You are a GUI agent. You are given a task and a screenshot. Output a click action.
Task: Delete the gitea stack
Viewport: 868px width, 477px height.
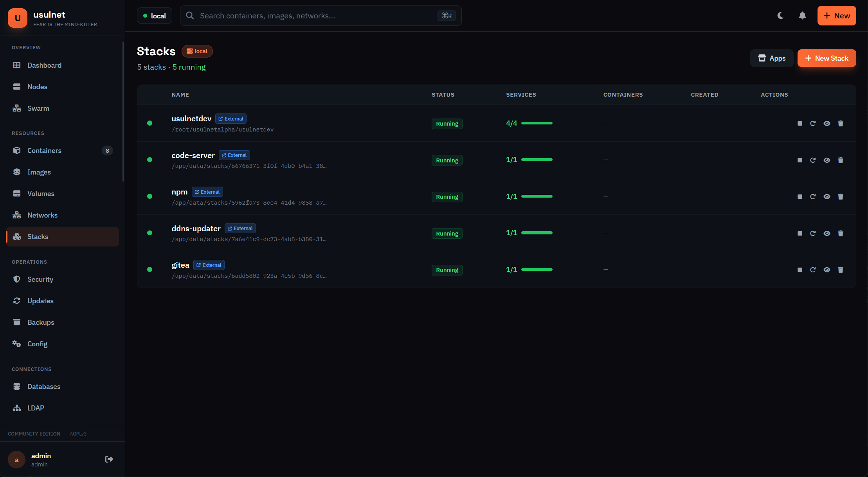(841, 270)
